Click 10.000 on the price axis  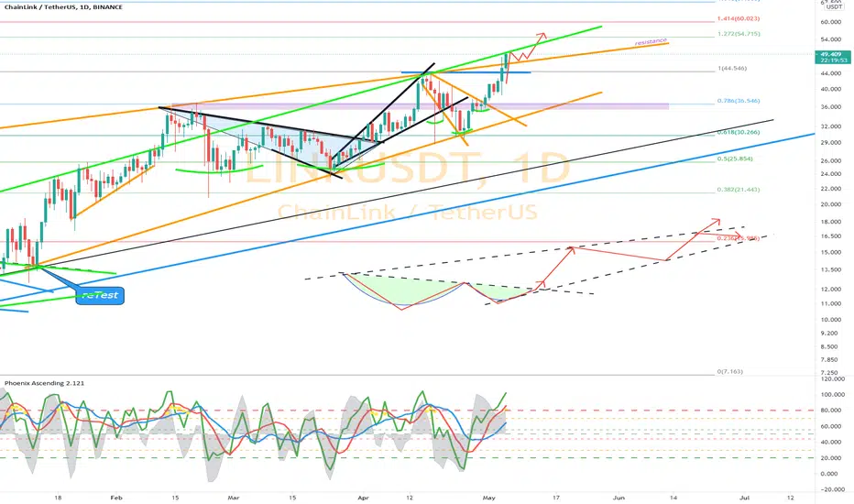832,320
